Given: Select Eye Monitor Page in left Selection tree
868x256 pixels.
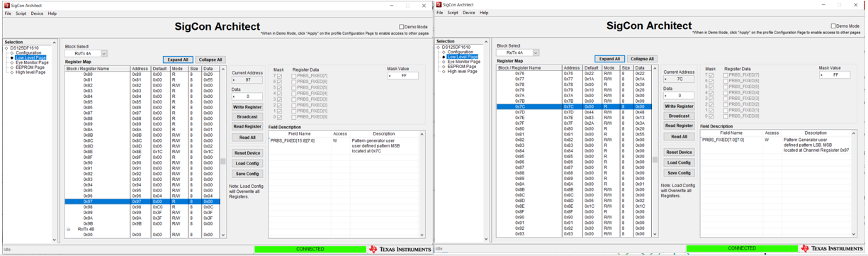Looking at the screenshot, I should coord(32,62).
